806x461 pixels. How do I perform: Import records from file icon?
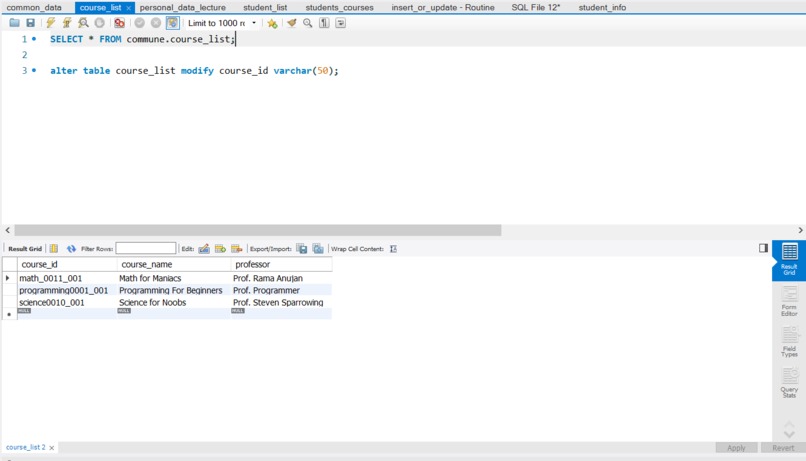tap(318, 249)
